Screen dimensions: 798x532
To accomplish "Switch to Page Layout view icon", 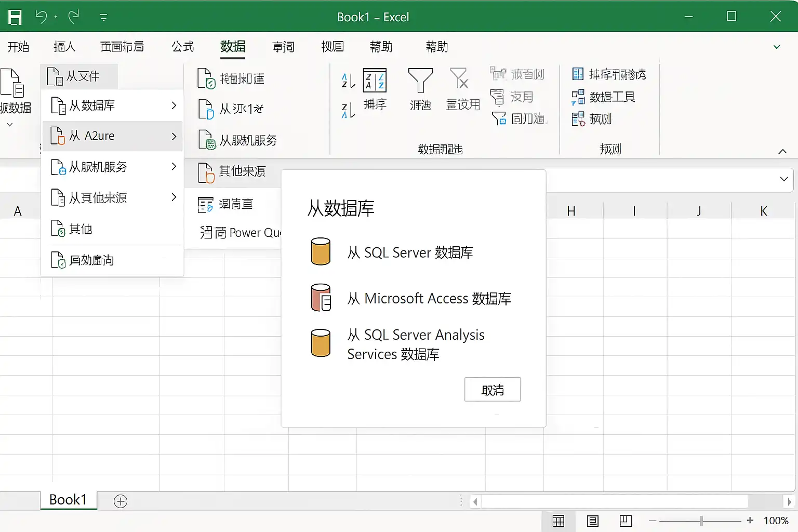I will click(593, 521).
